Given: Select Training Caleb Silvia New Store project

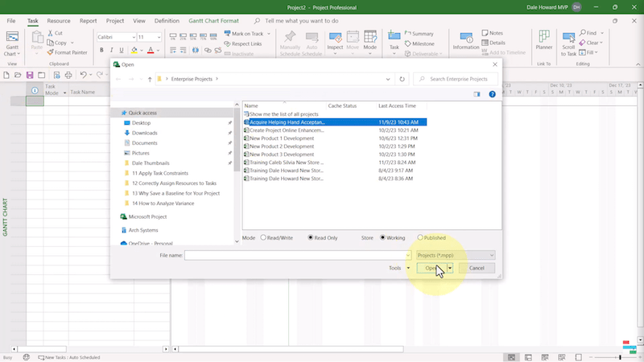Looking at the screenshot, I should pos(287,162).
